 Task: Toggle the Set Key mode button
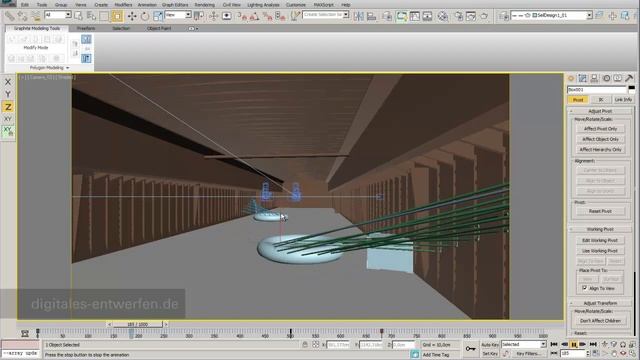pyautogui.click(x=490, y=353)
